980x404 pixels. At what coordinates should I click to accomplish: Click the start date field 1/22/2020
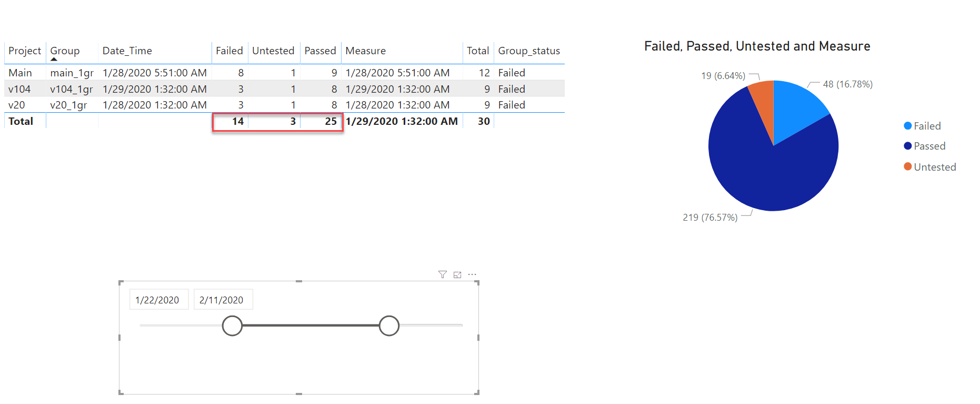[x=159, y=300]
